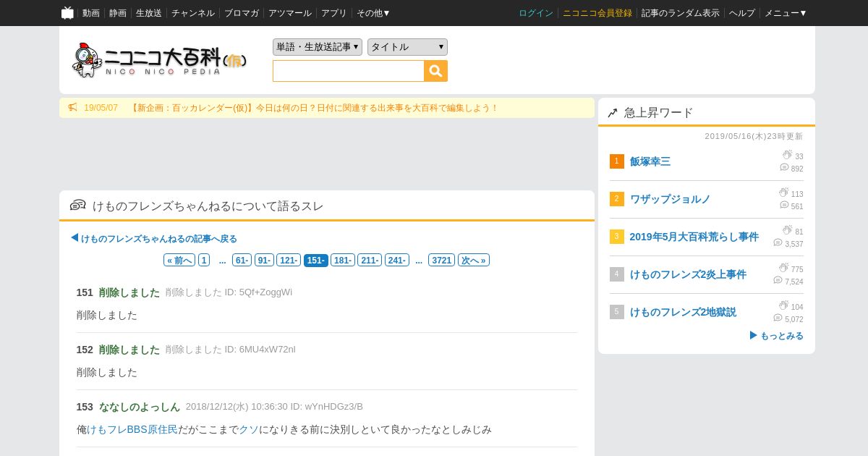Open 動画 in top navigation
Viewport: 868px width, 456px height.
[x=91, y=13]
